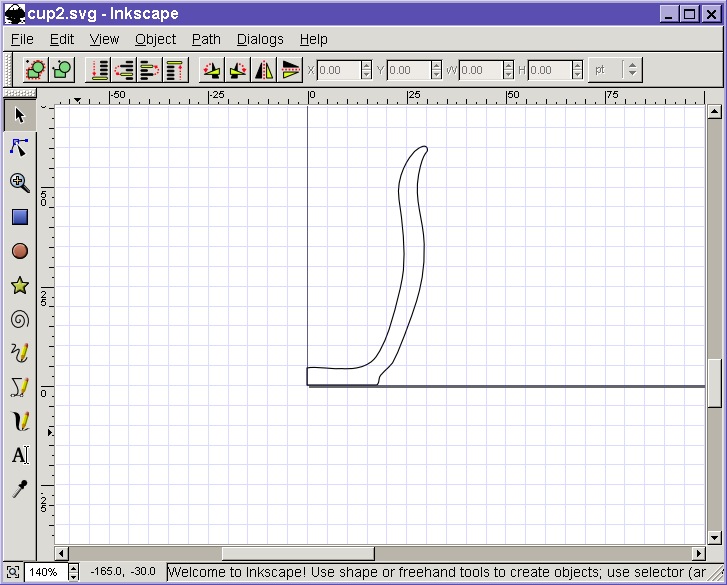Viewport: 727px width, 585px height.
Task: Activate the Zoom magnifier tool
Action: click(19, 182)
